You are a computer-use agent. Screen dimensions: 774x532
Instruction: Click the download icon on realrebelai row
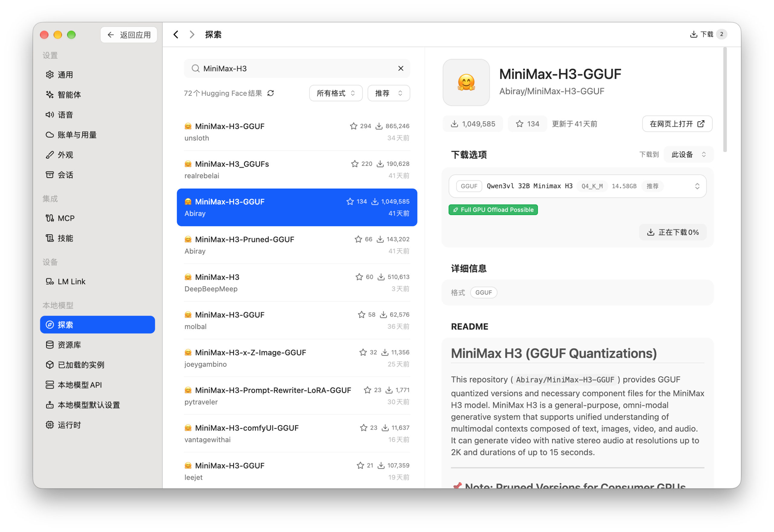click(x=380, y=164)
